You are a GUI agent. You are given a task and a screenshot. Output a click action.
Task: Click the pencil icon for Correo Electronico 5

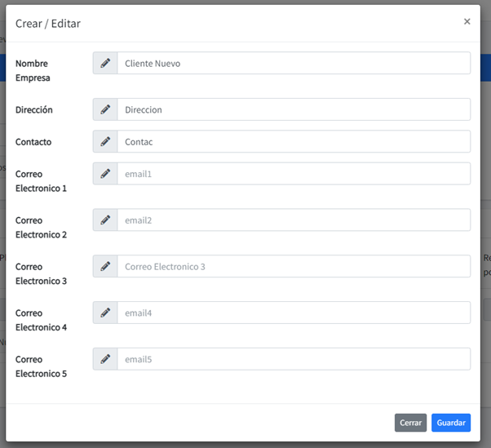tap(105, 359)
